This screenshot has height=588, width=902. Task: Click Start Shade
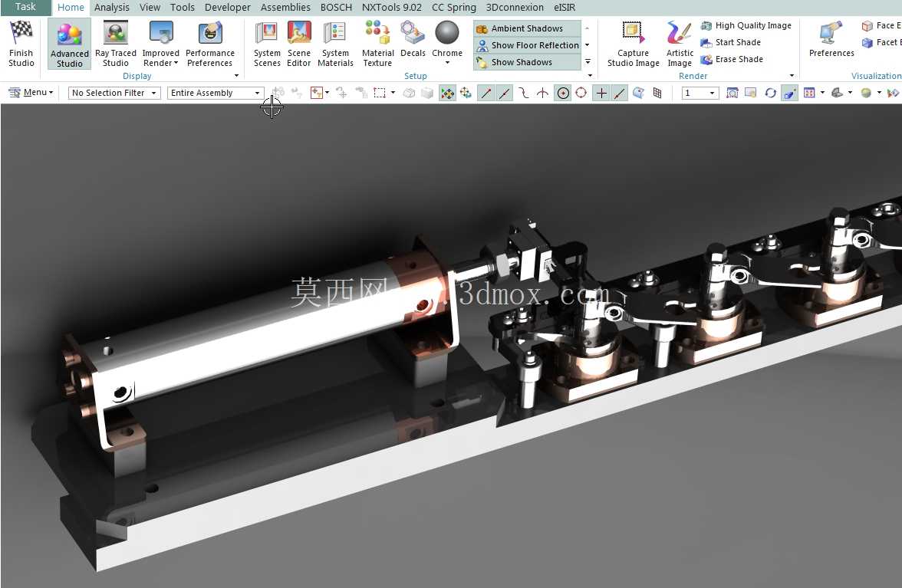[730, 42]
